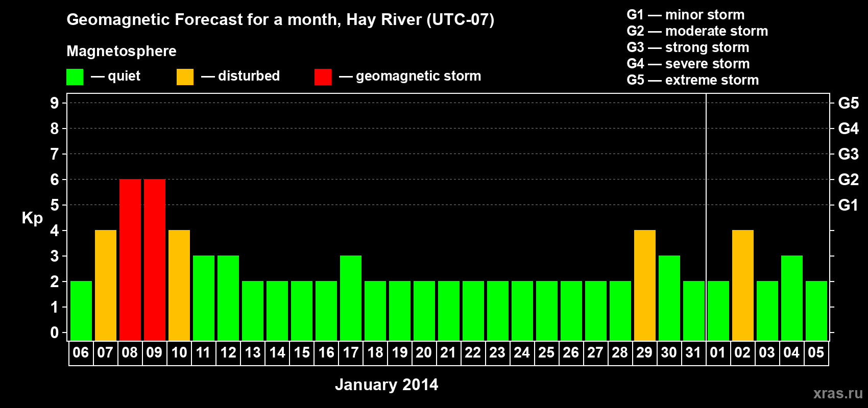Click the red geomagnetic storm legend swatch
Image resolution: width=868 pixels, height=408 pixels.
pos(323,77)
